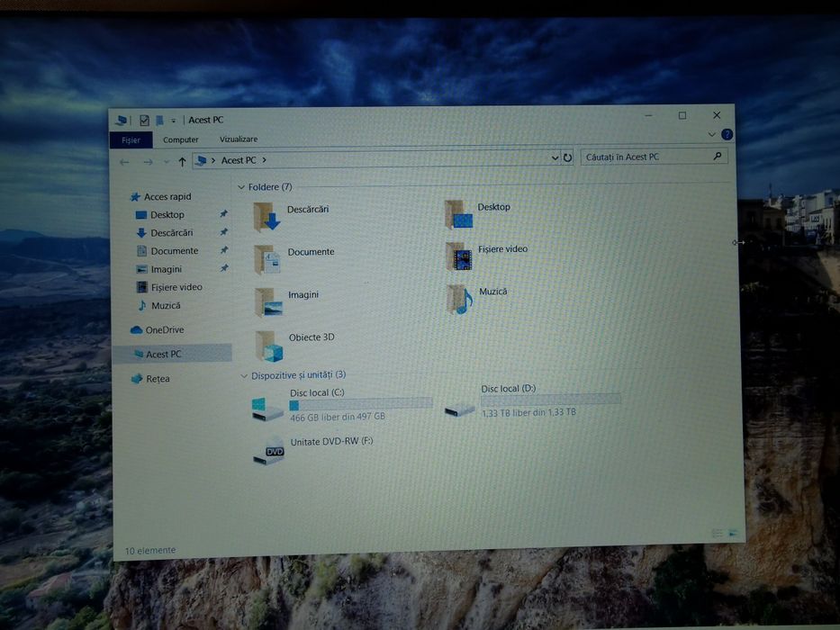Image resolution: width=840 pixels, height=630 pixels.
Task: Open the Help question mark icon
Action: [727, 134]
